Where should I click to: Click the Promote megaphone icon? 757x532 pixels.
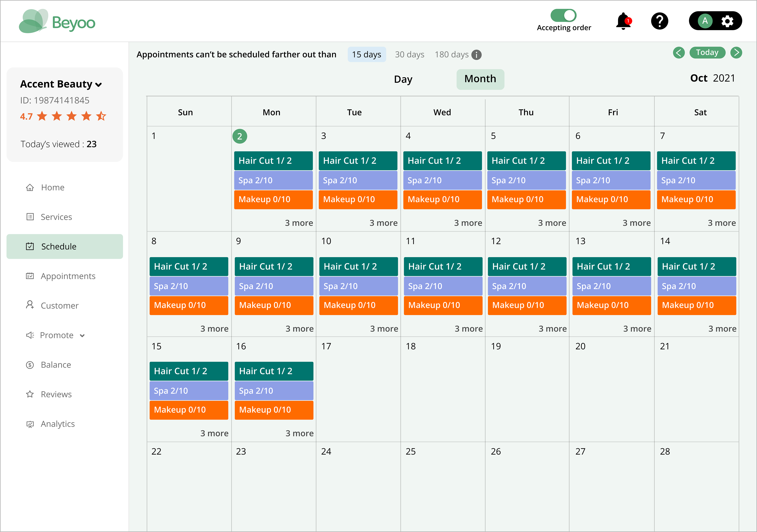(30, 335)
